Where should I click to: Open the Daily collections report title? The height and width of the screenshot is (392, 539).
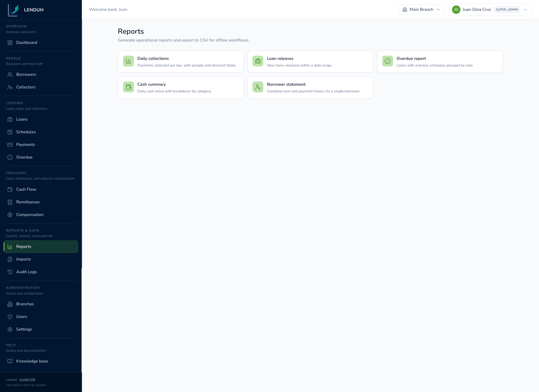click(x=153, y=59)
